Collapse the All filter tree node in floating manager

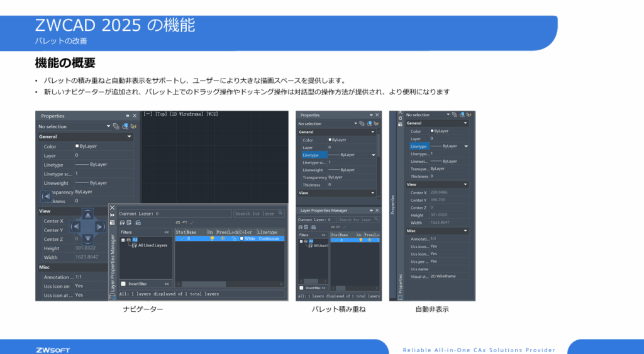pyautogui.click(x=123, y=240)
